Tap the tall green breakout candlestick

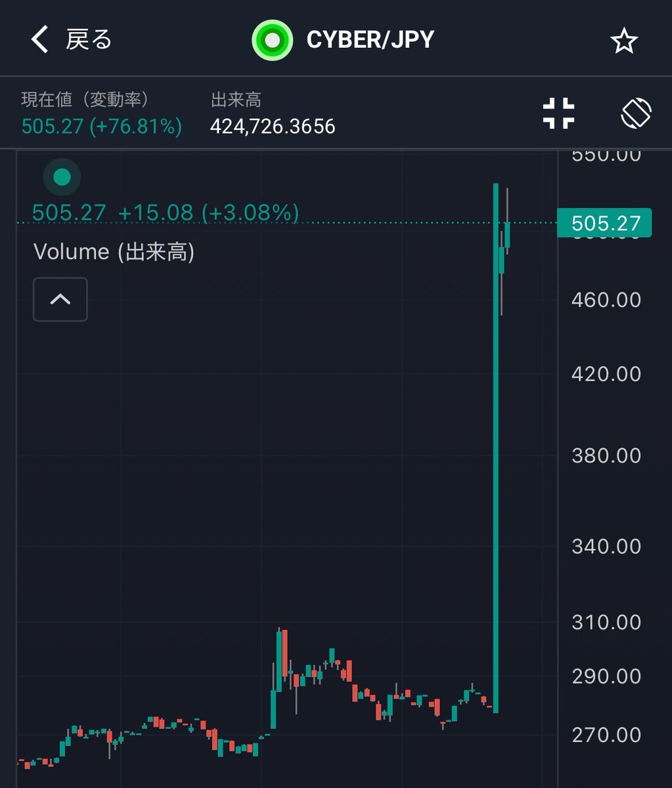[496, 448]
